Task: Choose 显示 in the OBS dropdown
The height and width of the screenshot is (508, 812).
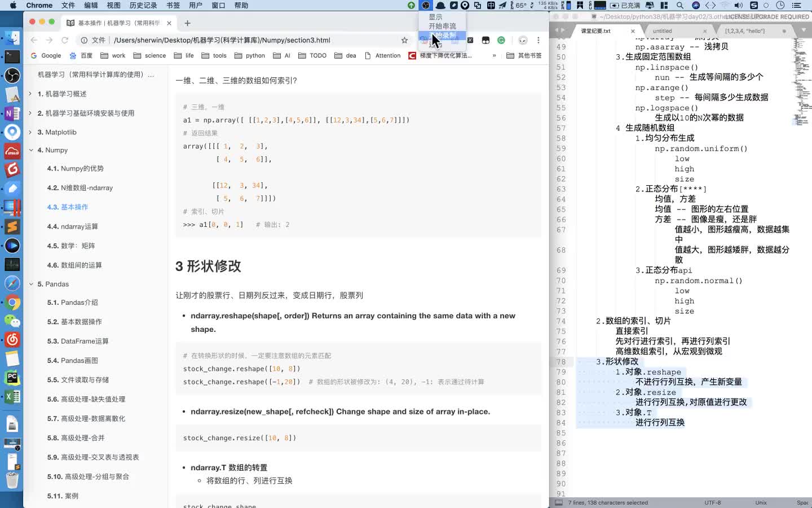Action: [442, 17]
